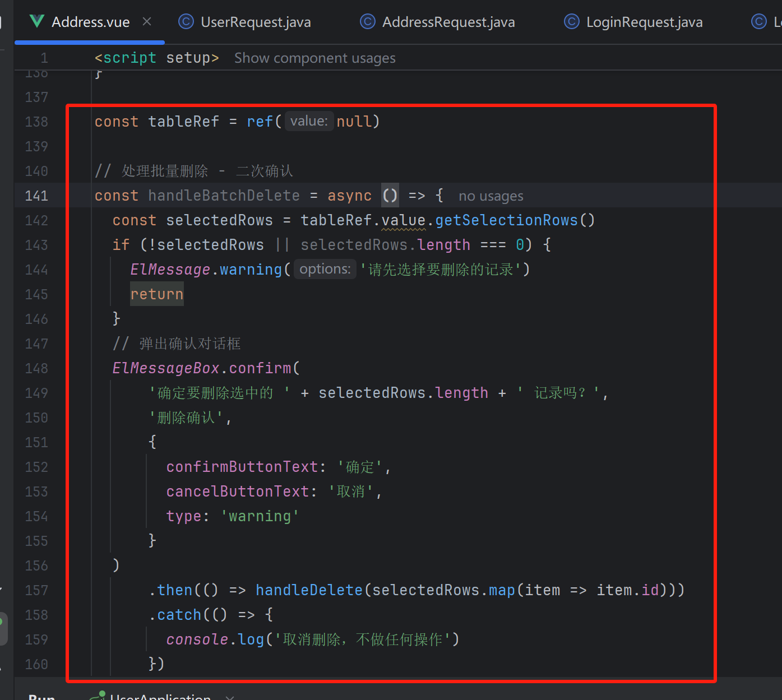Click ElMessageBox.confirm on line 148
The height and width of the screenshot is (700, 782).
point(201,368)
